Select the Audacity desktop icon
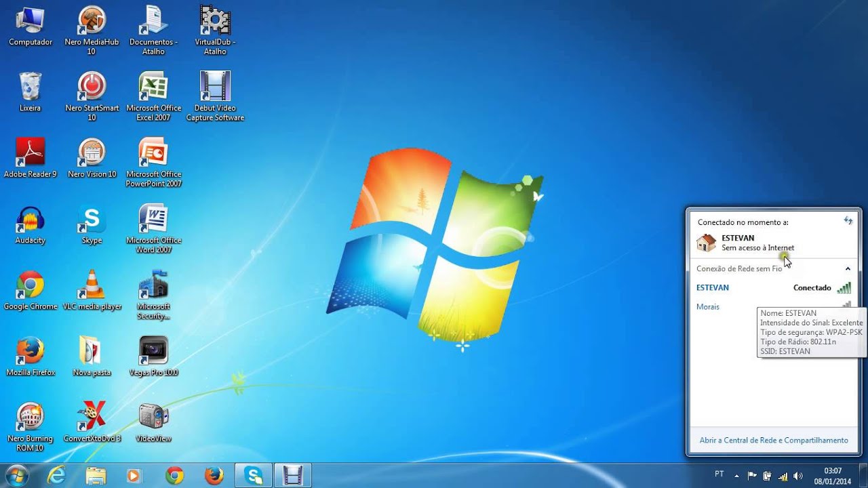This screenshot has height=488, width=868. [x=31, y=224]
